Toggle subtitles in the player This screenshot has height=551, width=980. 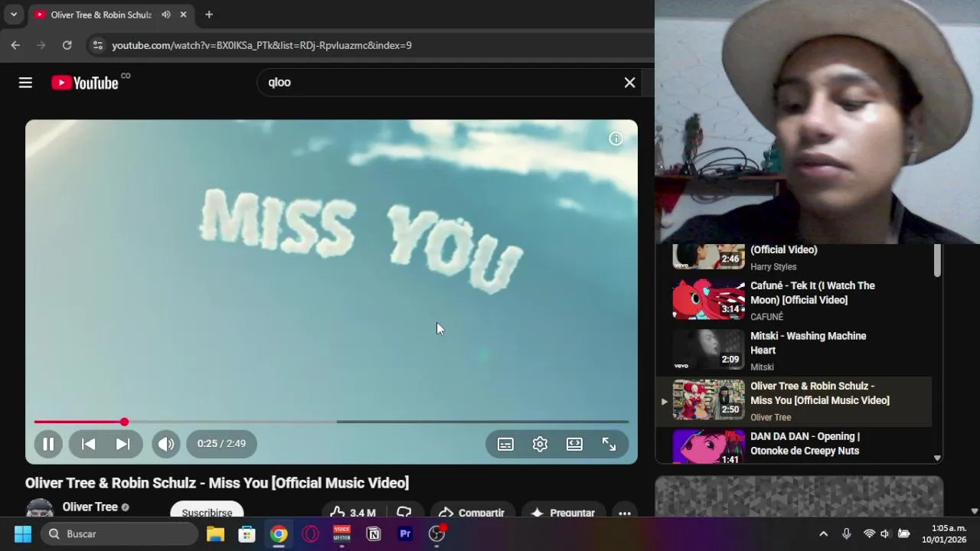(505, 444)
